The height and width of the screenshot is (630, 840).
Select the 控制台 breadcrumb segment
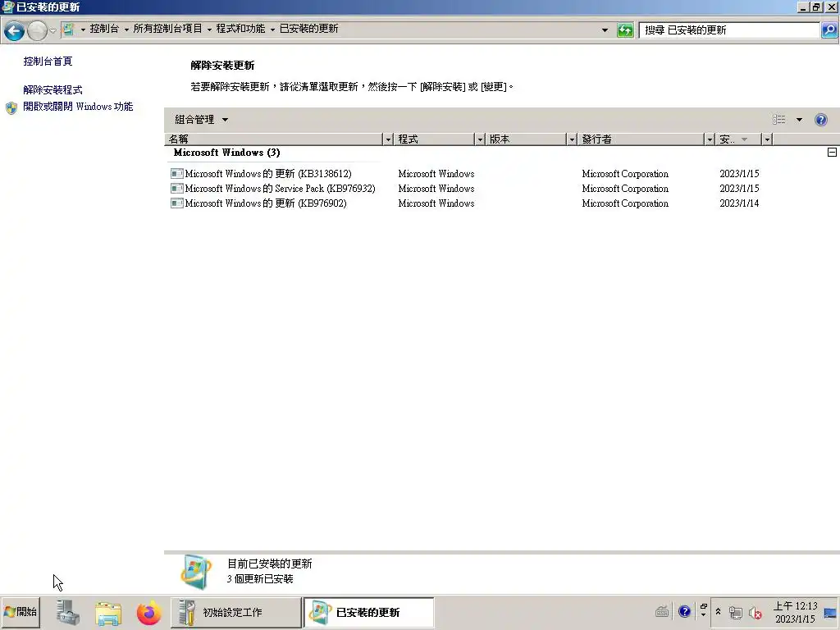(x=104, y=29)
